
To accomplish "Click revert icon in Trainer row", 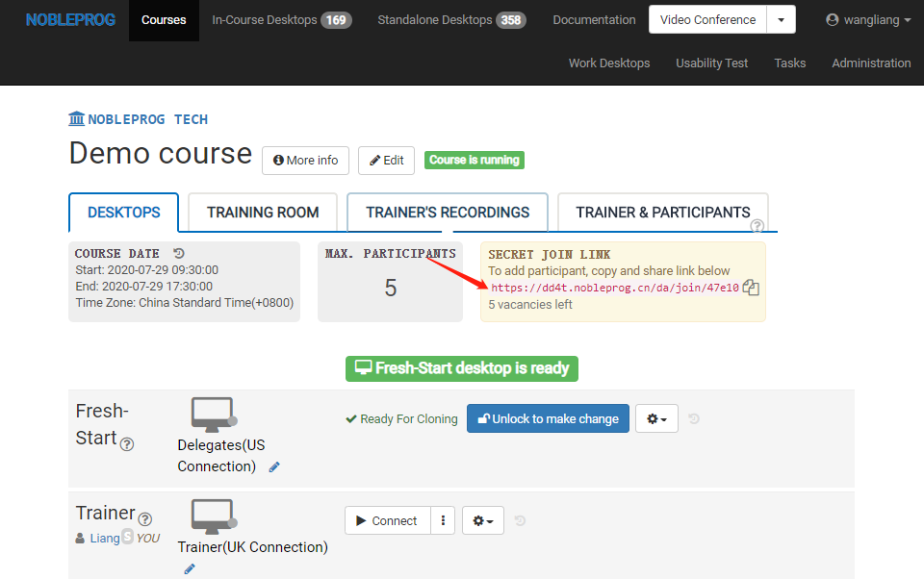I will coord(520,520).
